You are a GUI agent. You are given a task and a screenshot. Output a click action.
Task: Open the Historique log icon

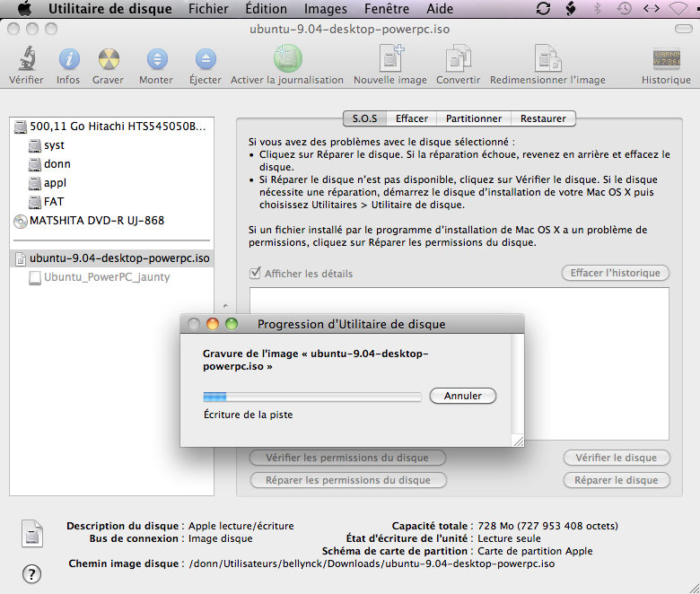click(x=667, y=58)
